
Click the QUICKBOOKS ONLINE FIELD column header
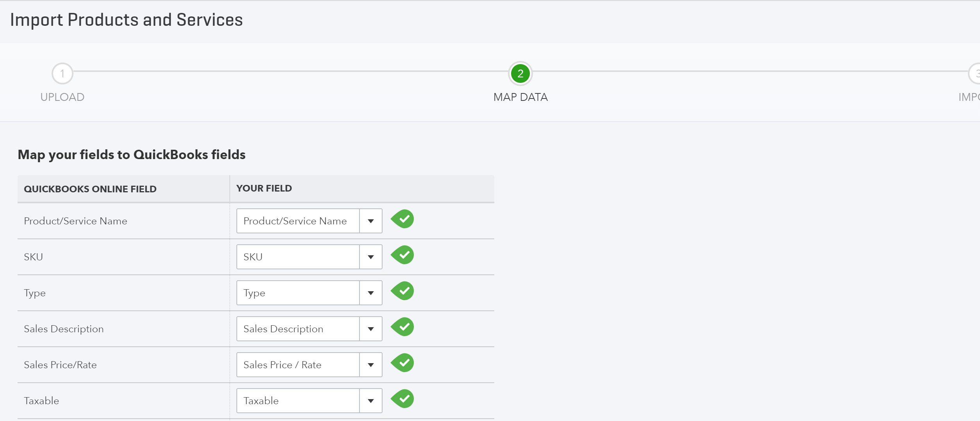tap(90, 189)
